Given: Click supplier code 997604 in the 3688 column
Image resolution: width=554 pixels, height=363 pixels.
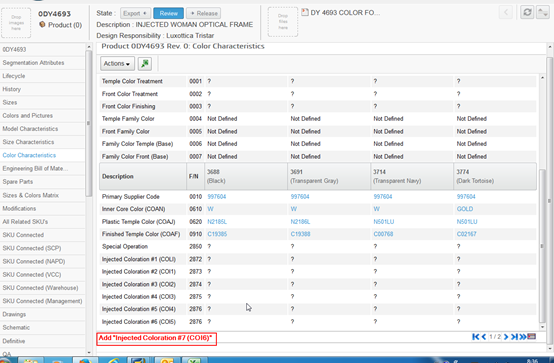Looking at the screenshot, I should 217,197.
